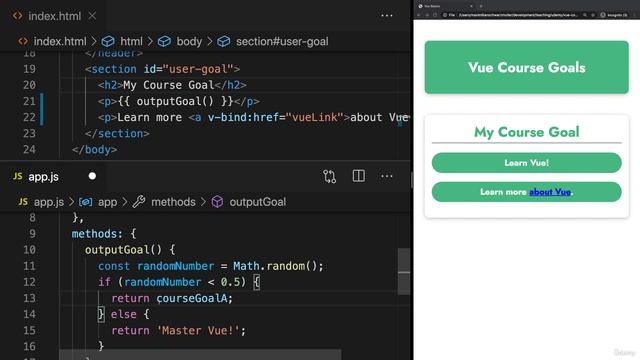The image size is (640, 360).
Task: Click the outputGoal breadcrumb segment
Action: [258, 202]
